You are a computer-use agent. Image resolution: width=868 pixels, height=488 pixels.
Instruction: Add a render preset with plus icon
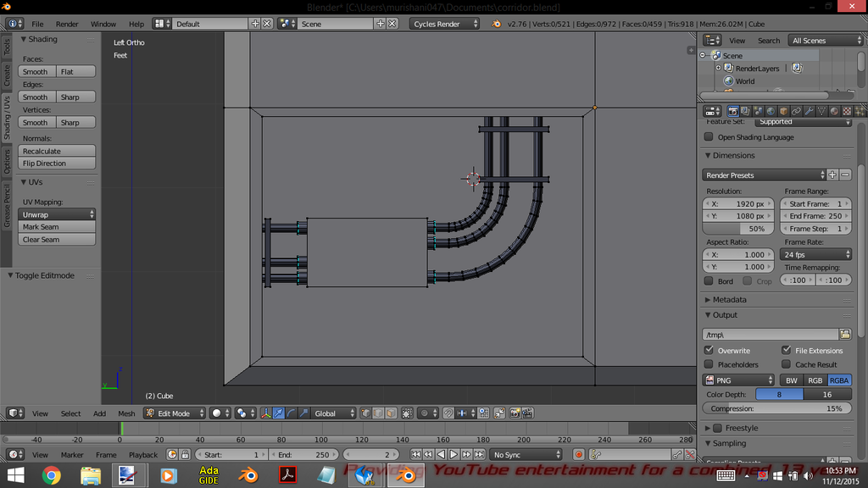[832, 175]
